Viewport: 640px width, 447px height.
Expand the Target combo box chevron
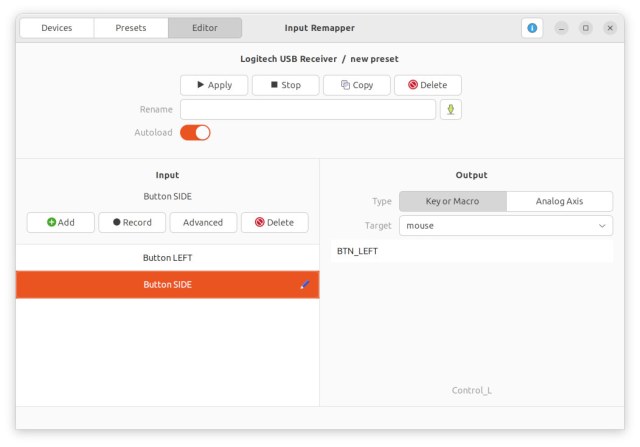(602, 226)
